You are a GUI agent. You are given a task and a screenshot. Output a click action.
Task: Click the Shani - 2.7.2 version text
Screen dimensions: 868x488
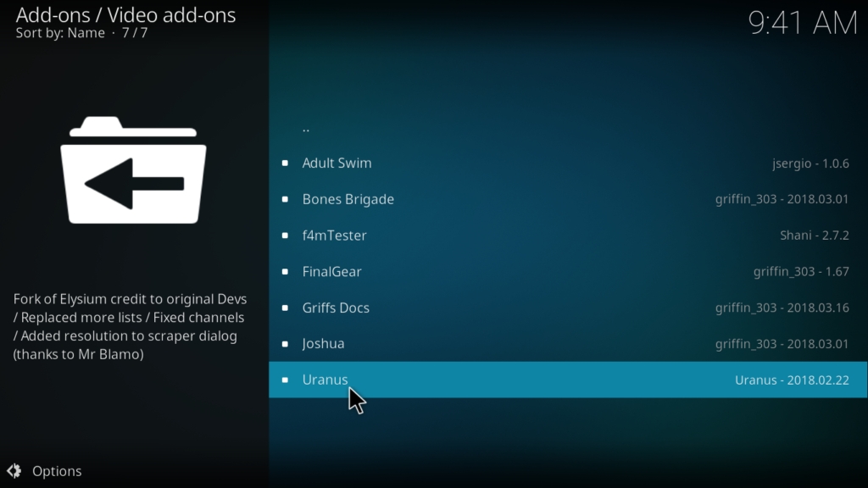[815, 236]
